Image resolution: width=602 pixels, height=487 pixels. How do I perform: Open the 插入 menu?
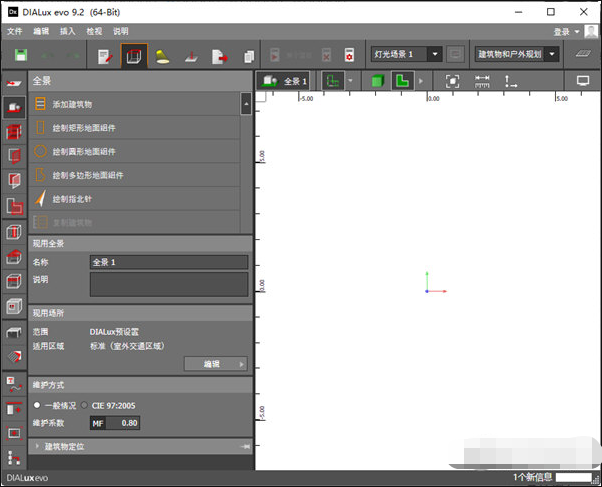(68, 31)
